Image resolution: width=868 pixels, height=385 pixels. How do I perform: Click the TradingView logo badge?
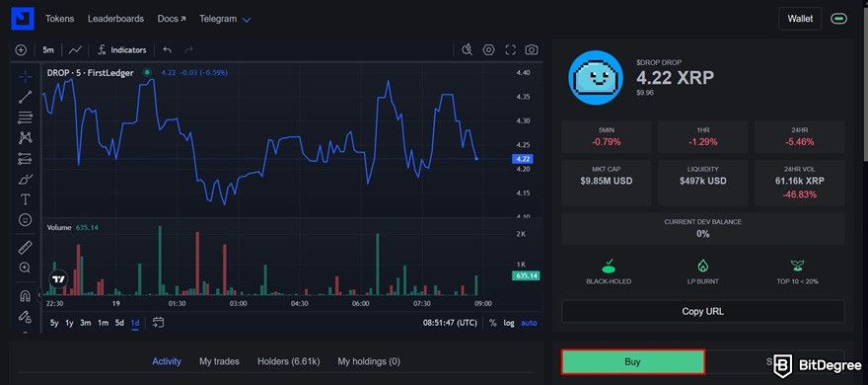point(58,279)
